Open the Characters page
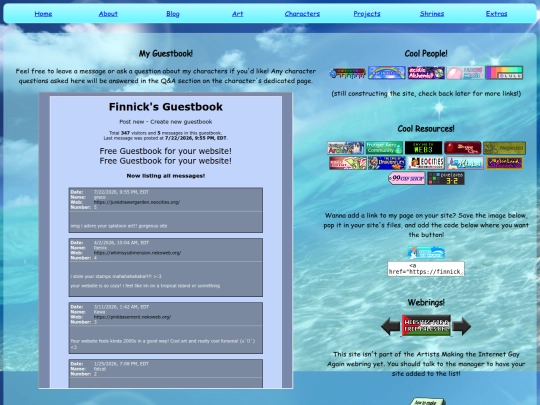 click(x=302, y=14)
